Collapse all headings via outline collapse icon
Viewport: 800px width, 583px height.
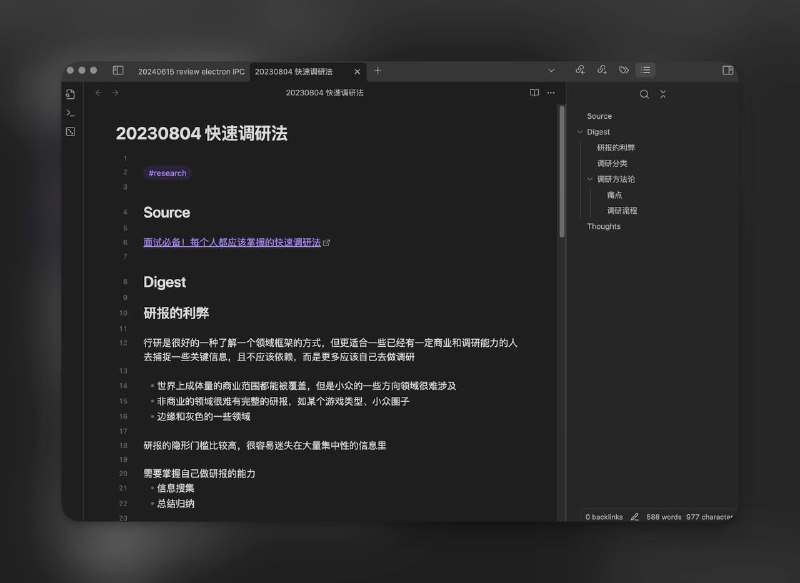pos(663,94)
